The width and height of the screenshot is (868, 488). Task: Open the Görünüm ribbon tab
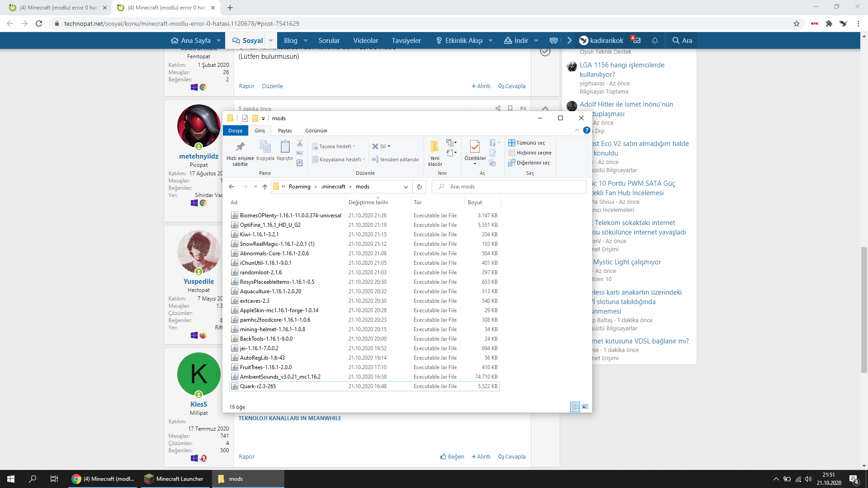tap(316, 131)
